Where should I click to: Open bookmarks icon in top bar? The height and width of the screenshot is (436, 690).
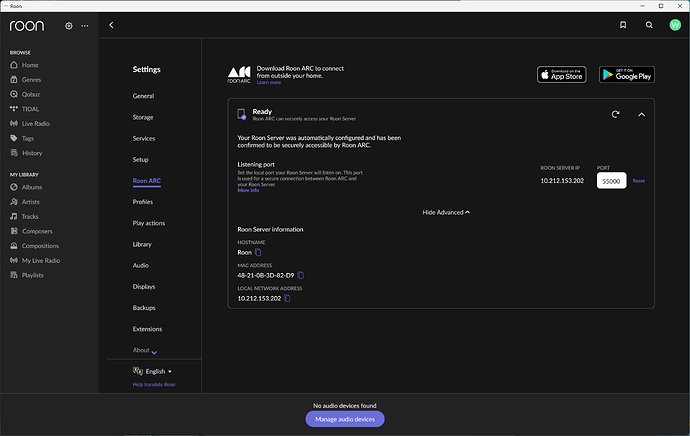click(x=623, y=25)
